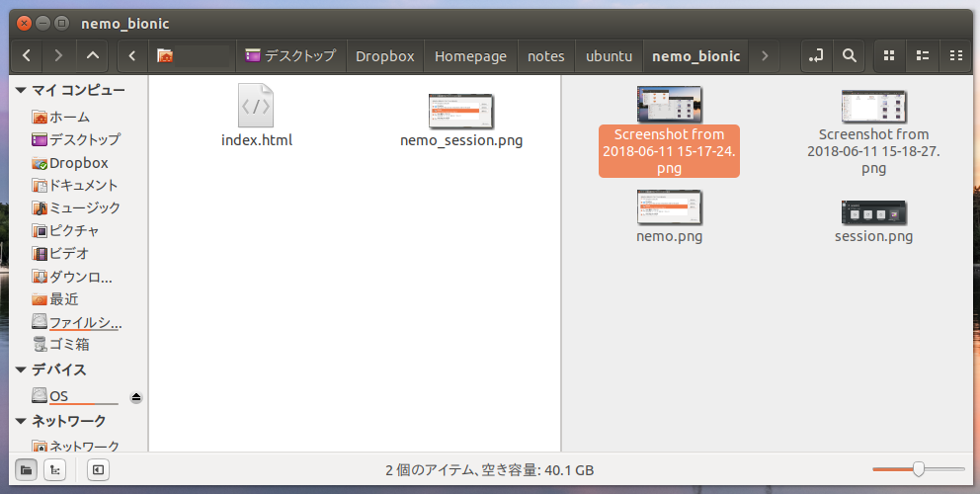The image size is (980, 494).
Task: Open ダウンロード in the sidebar
Action: coord(80,277)
